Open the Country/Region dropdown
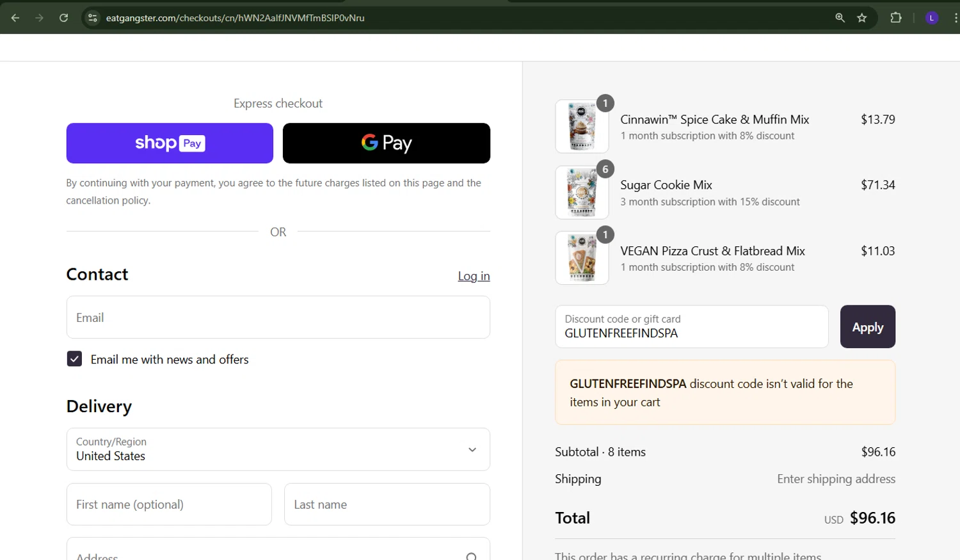The image size is (960, 560). pyautogui.click(x=278, y=449)
